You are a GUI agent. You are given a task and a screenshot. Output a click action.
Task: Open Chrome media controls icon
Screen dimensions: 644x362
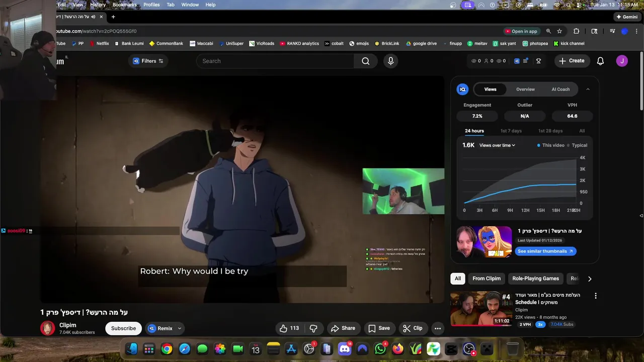612,31
